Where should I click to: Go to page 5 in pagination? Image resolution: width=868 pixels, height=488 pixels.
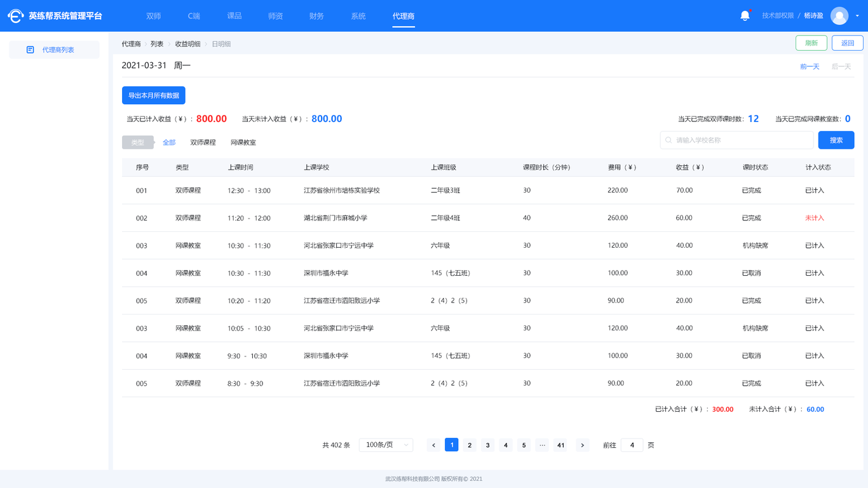(x=524, y=445)
